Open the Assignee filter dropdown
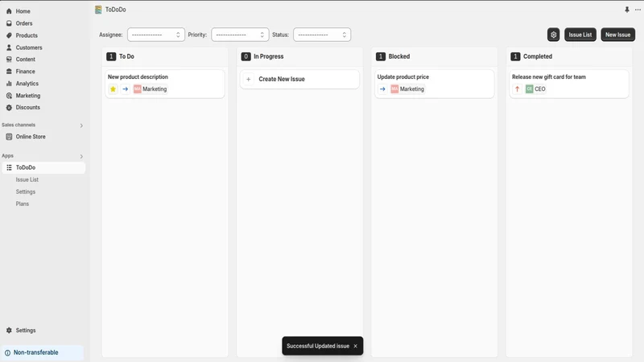This screenshot has height=362, width=644. point(156,35)
